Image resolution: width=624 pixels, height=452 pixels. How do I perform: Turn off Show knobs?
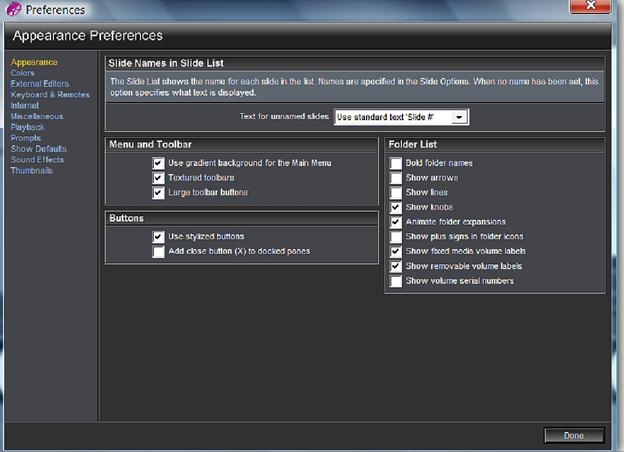tap(396, 207)
